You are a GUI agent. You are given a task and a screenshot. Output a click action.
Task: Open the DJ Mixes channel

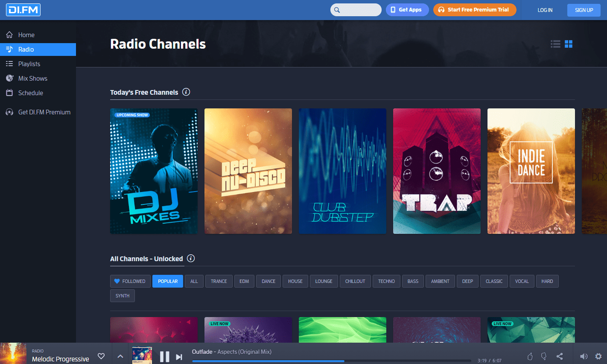(154, 171)
